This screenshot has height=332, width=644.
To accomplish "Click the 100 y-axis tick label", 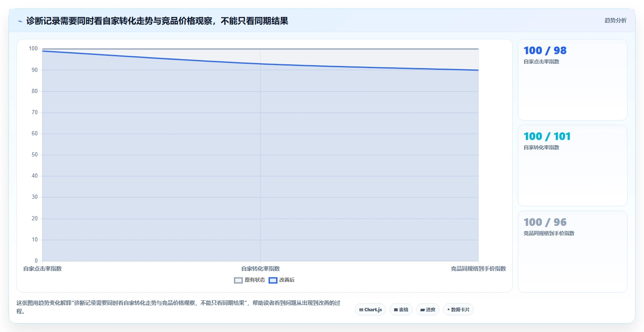I will click(x=33, y=49).
